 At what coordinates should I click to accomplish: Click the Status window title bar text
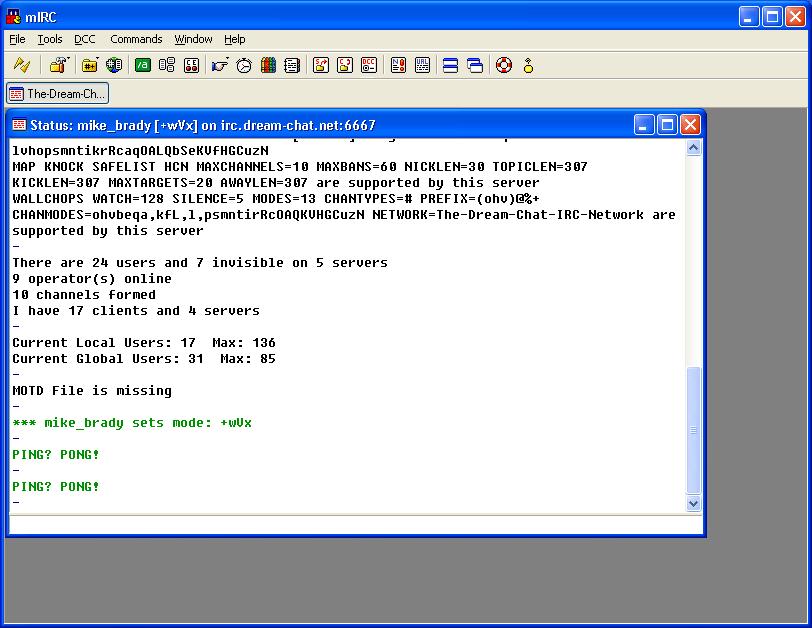[202, 125]
